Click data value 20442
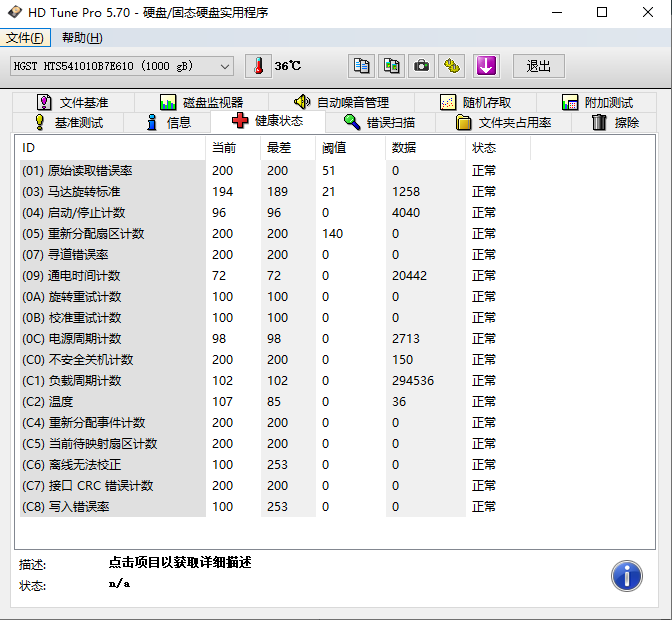Viewport: 672px width, 620px height. pyautogui.click(x=409, y=276)
